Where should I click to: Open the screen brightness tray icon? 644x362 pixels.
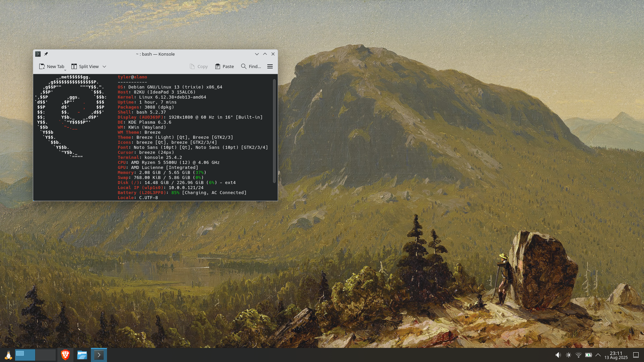[569, 355]
